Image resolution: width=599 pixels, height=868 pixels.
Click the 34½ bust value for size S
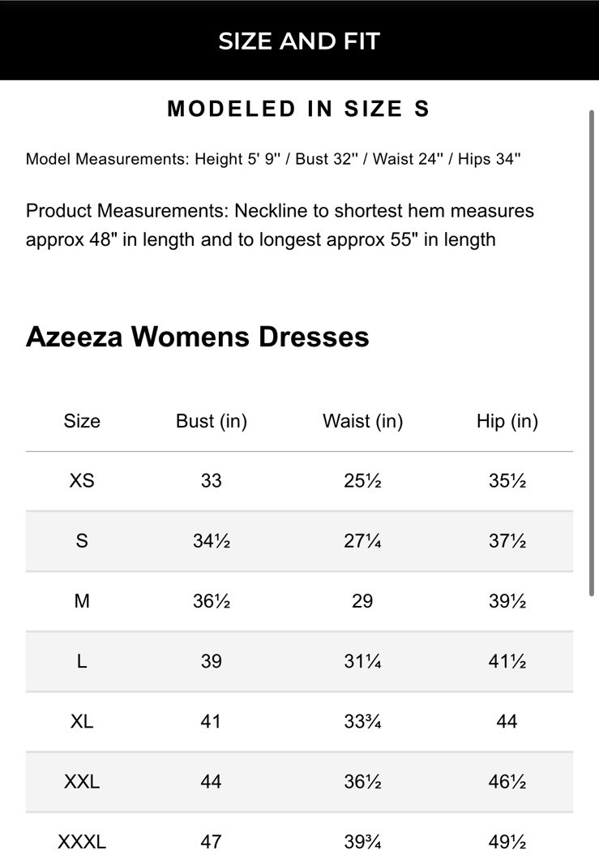click(x=212, y=541)
